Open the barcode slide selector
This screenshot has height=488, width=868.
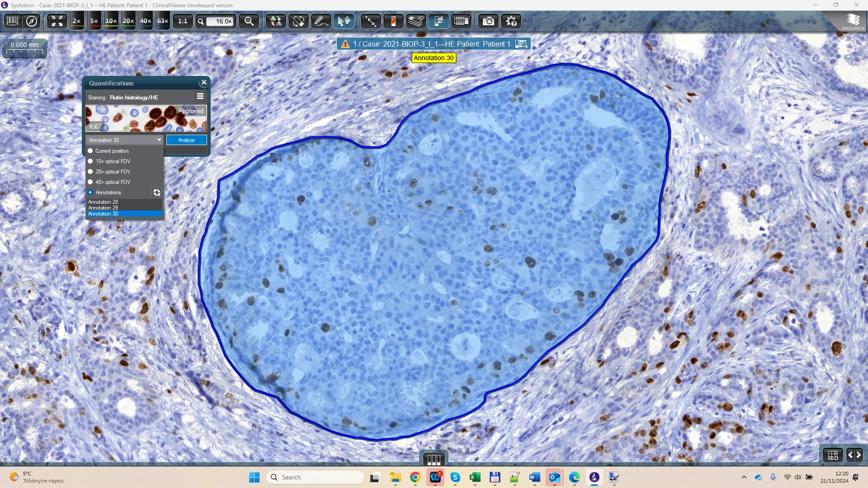pyautogui.click(x=12, y=21)
